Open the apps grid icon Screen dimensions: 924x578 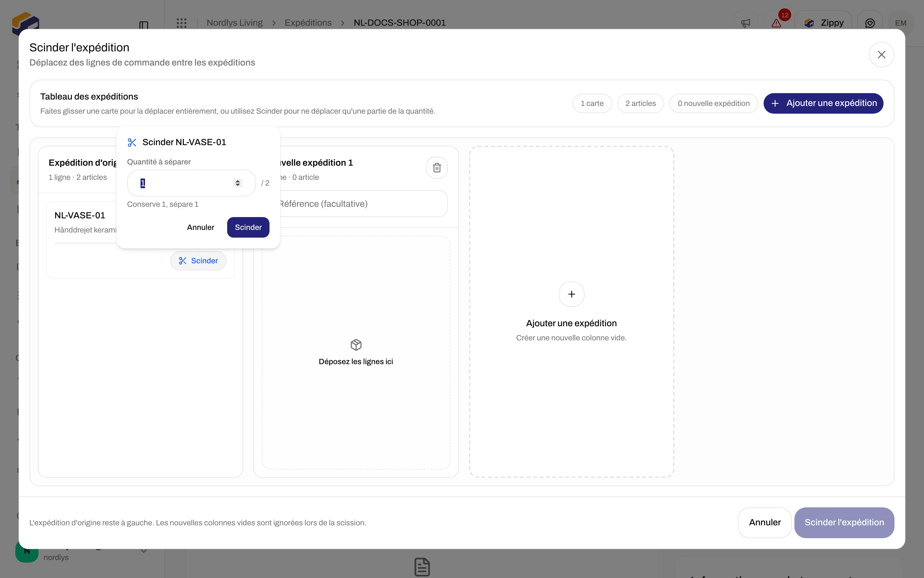(181, 23)
